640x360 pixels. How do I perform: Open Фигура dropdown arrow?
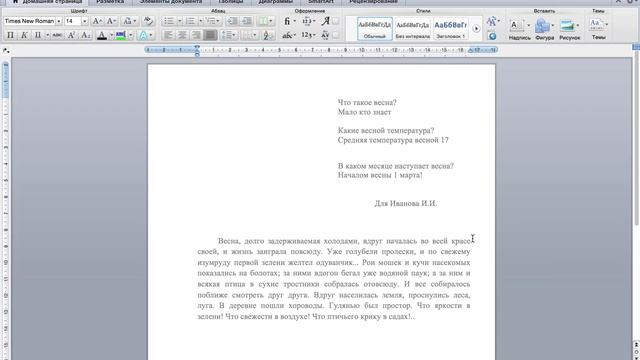[x=553, y=25]
